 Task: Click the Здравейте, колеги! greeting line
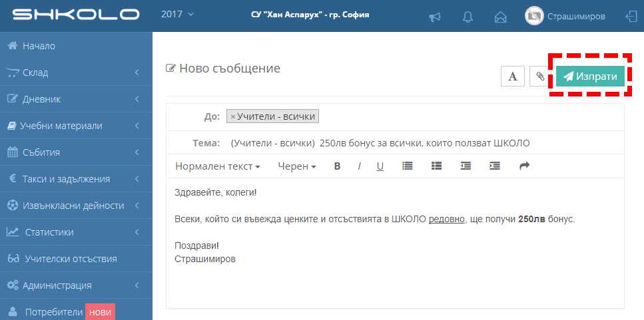(x=215, y=192)
